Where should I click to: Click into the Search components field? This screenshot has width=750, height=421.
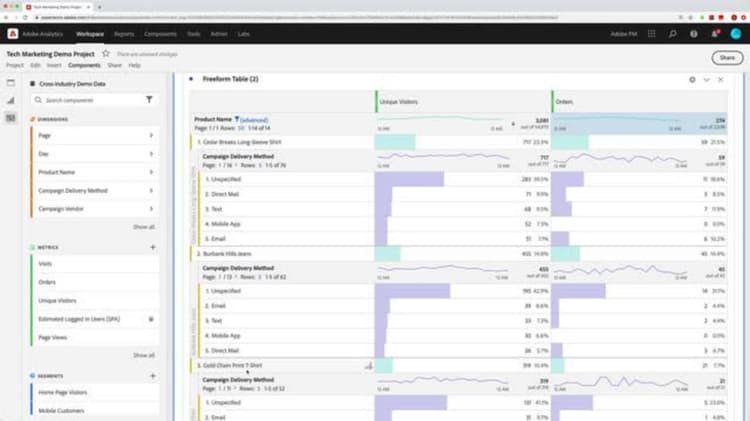(x=88, y=100)
